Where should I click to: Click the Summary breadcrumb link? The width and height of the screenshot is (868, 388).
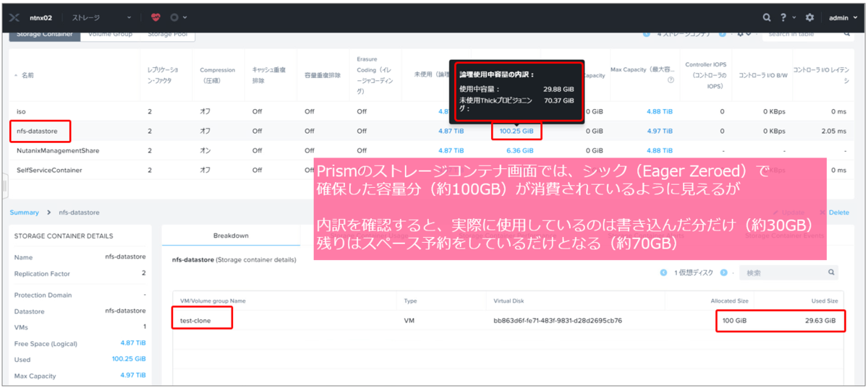pyautogui.click(x=25, y=212)
